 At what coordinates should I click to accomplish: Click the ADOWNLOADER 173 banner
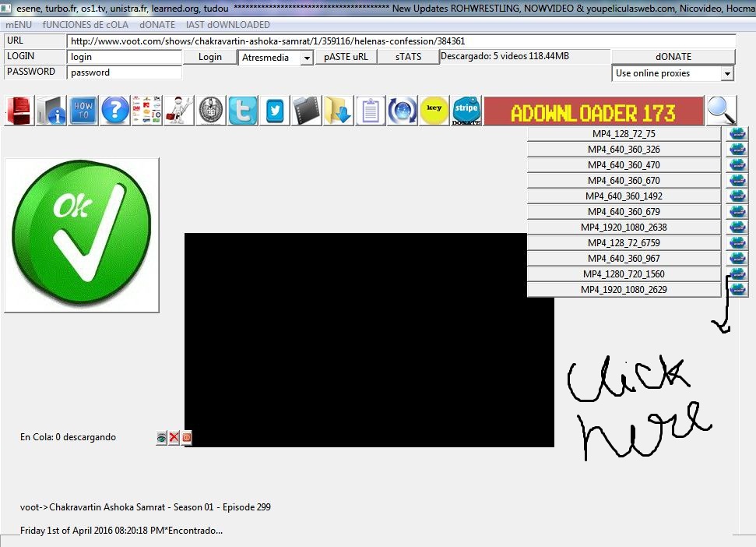tap(593, 112)
